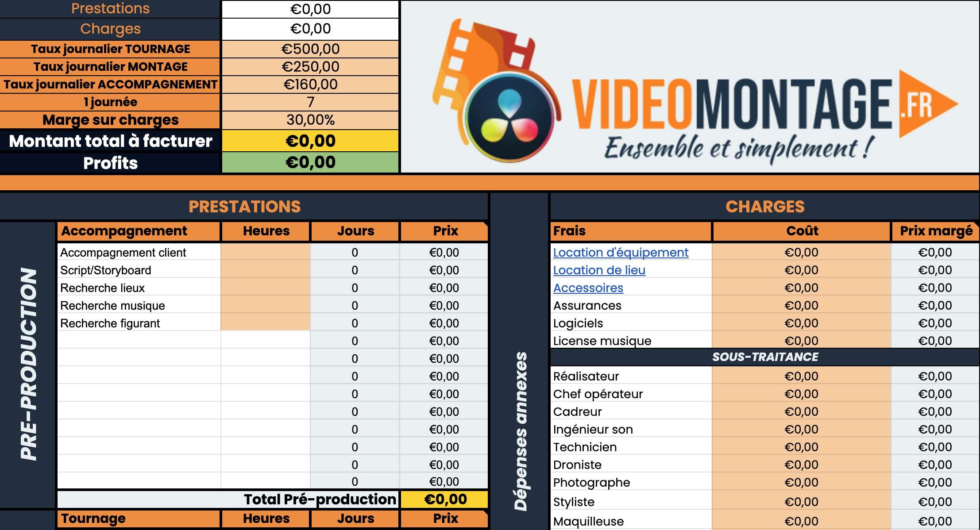Open the Accessoires link
This screenshot has width=980, height=530.
coord(588,288)
